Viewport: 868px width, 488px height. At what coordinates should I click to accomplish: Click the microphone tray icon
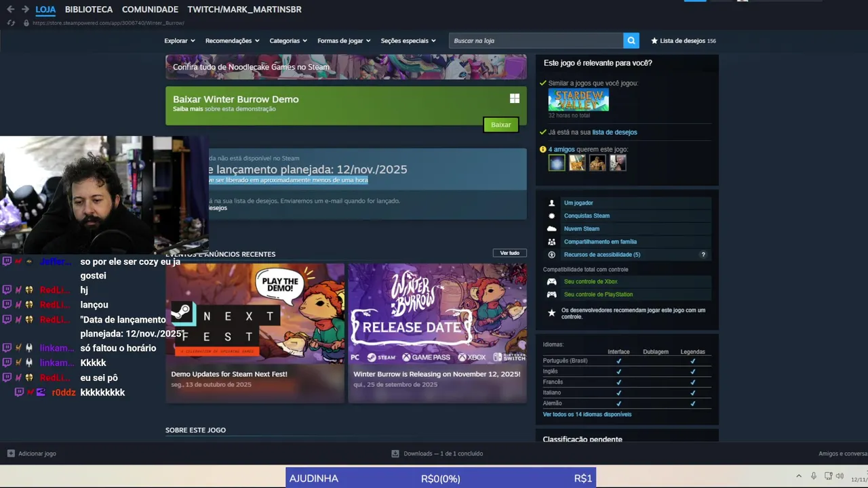(x=814, y=476)
